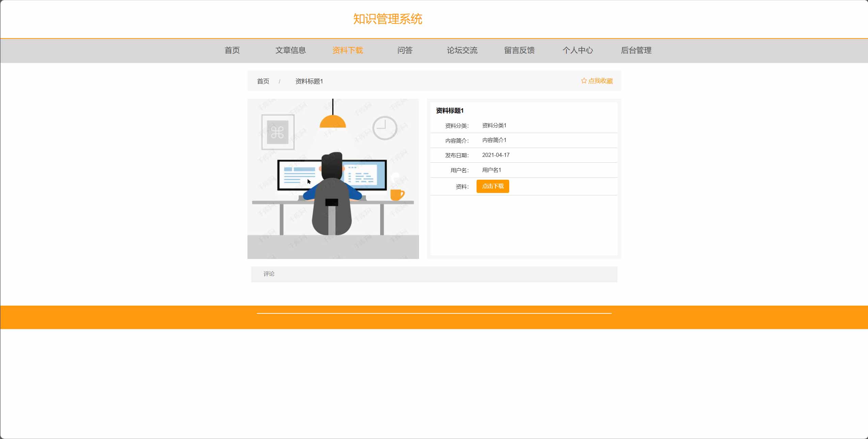Image resolution: width=868 pixels, height=439 pixels.
Task: Click the 内容简介1 value
Action: (x=494, y=140)
